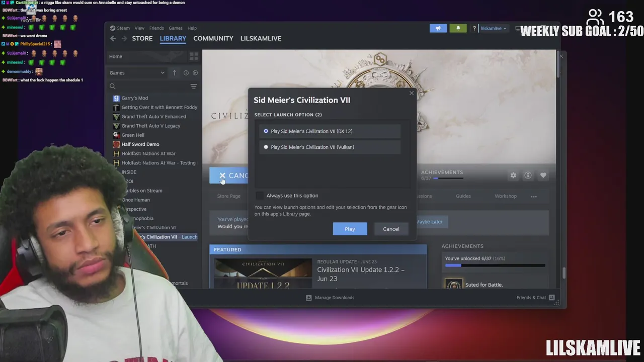Screen dimensions: 644x362
Task: Click the Green Hell game icon
Action: [116, 135]
